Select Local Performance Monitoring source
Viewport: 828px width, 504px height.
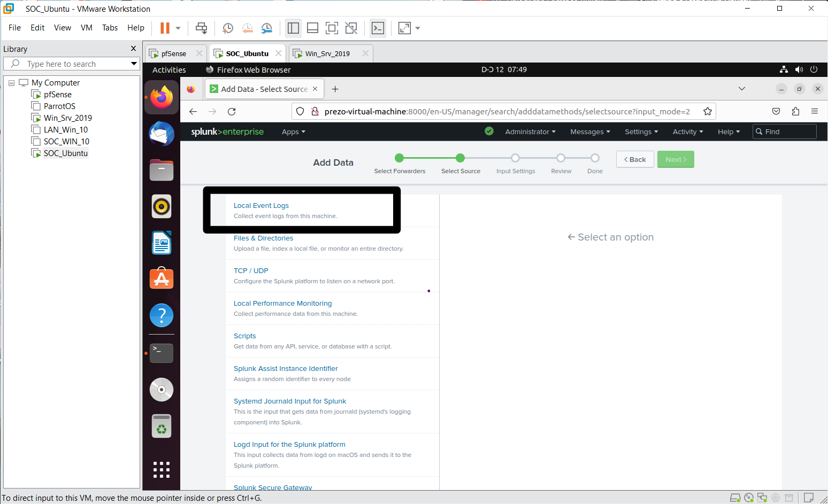coord(282,304)
